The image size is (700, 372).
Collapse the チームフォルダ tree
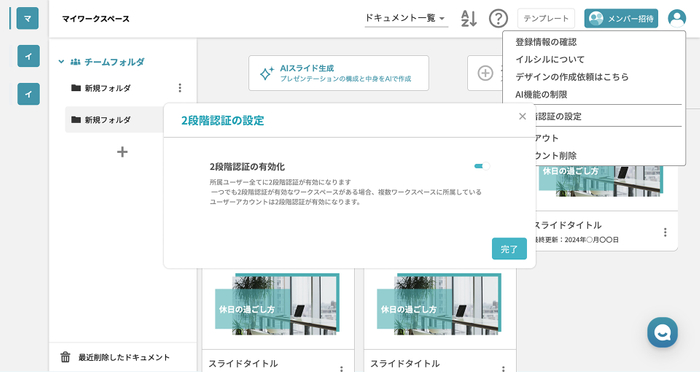61,62
